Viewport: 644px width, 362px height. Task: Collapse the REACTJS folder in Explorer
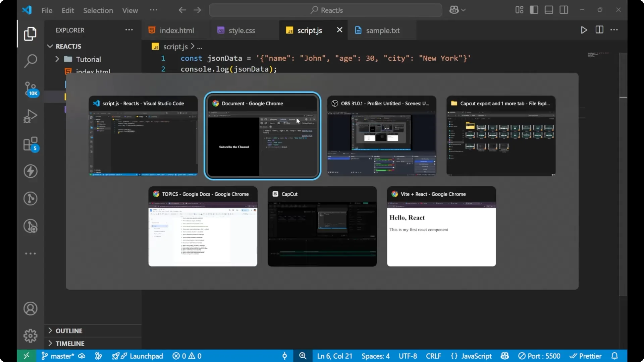(x=50, y=46)
